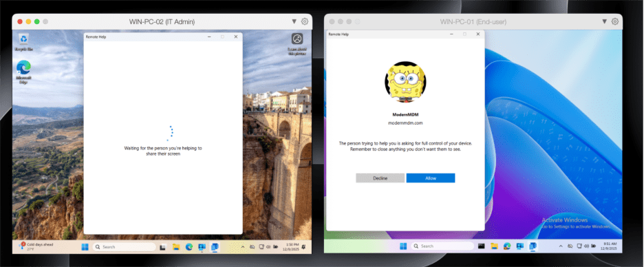Open battery tray icon on WIN-PC-01
The height and width of the screenshot is (267, 644).
click(594, 246)
